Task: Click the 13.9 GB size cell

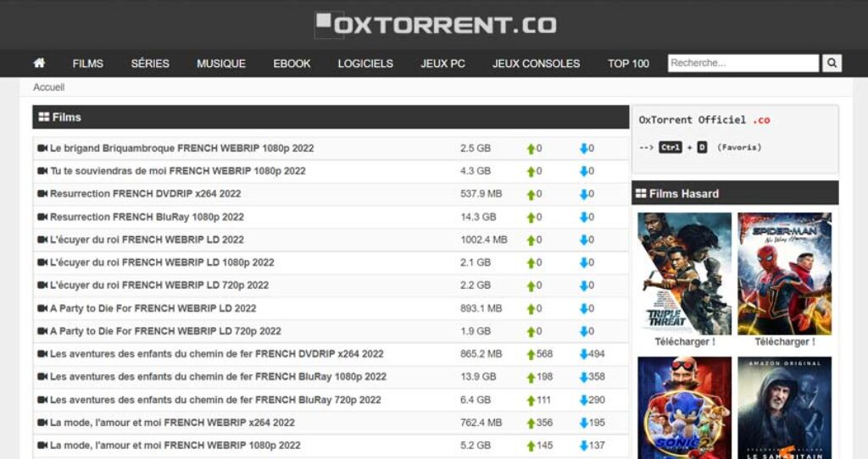Action: pos(478,377)
